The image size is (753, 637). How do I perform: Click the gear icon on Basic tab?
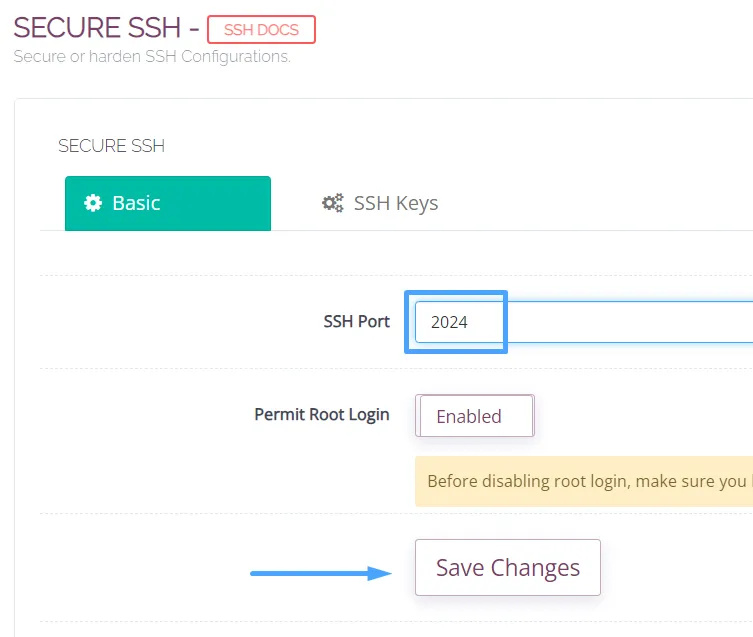(x=93, y=203)
